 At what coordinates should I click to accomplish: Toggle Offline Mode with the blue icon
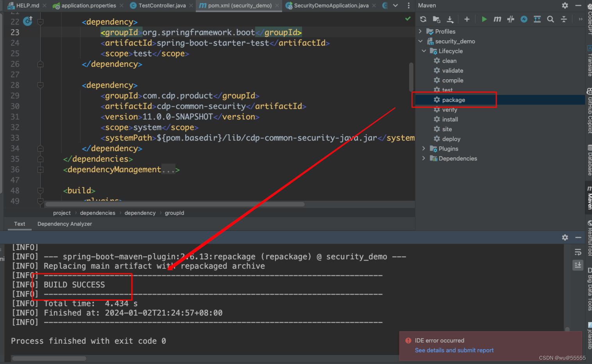(524, 19)
